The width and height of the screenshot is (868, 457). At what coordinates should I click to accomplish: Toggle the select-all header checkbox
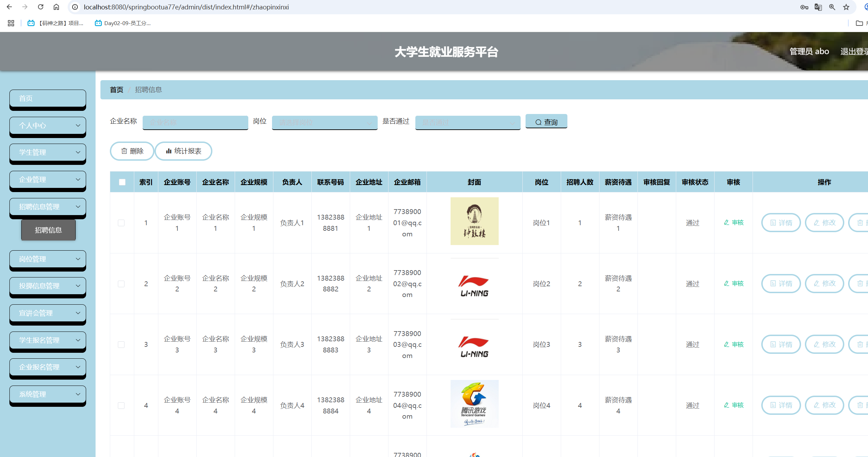(x=122, y=182)
